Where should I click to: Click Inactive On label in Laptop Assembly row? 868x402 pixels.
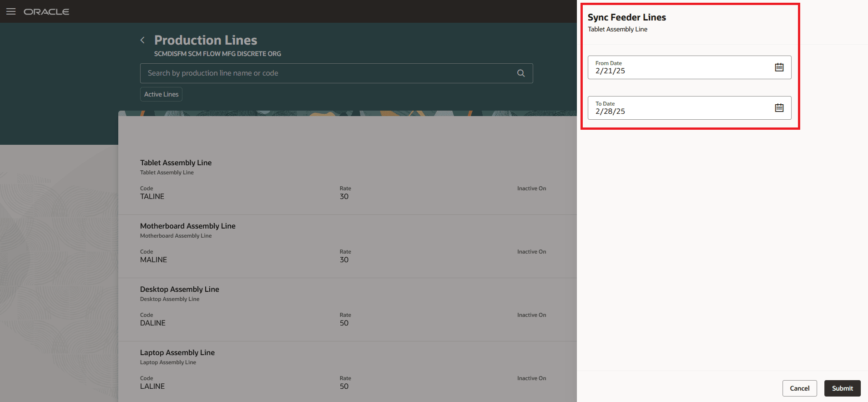[x=531, y=378]
